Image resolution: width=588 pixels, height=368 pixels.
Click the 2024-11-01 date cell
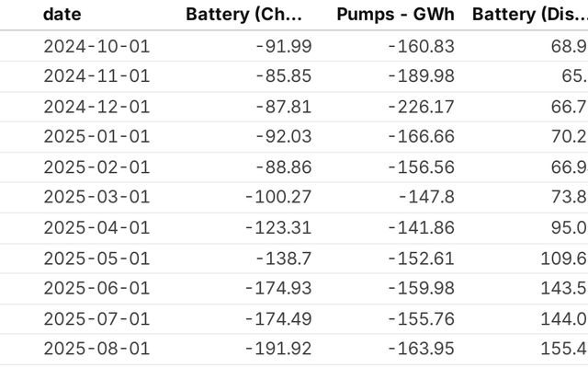pos(96,77)
